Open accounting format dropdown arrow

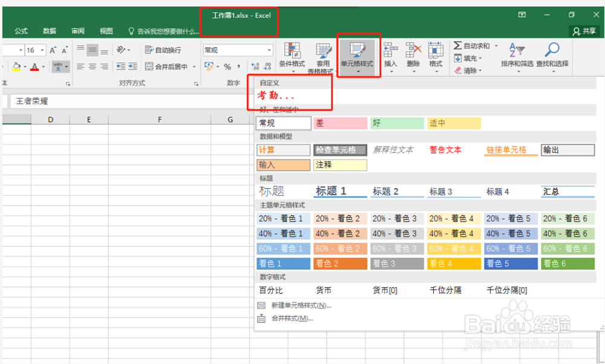(218, 67)
